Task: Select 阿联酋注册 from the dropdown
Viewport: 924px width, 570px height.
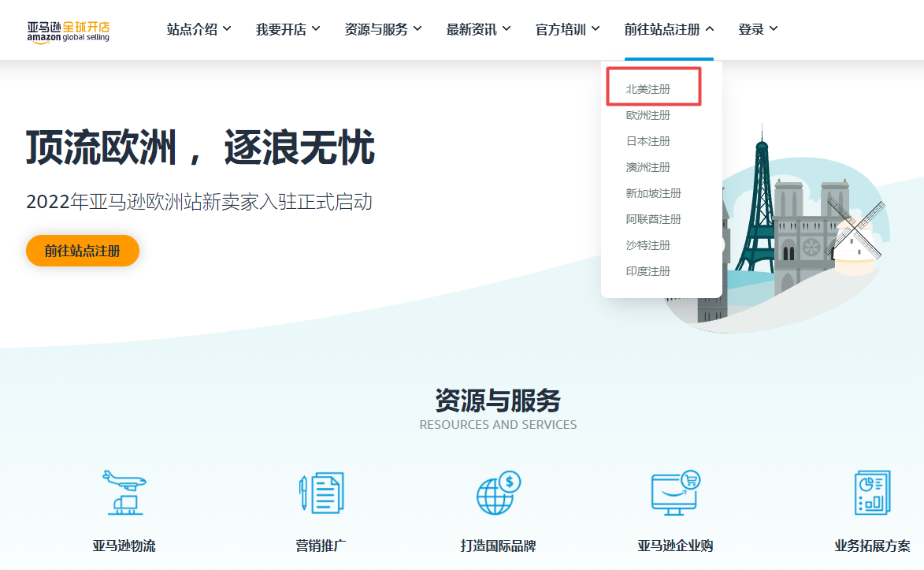Action: pyautogui.click(x=654, y=219)
